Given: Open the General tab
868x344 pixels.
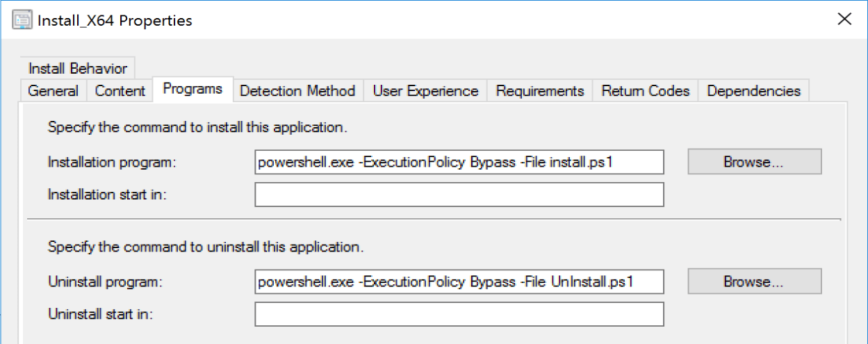Looking at the screenshot, I should [53, 91].
